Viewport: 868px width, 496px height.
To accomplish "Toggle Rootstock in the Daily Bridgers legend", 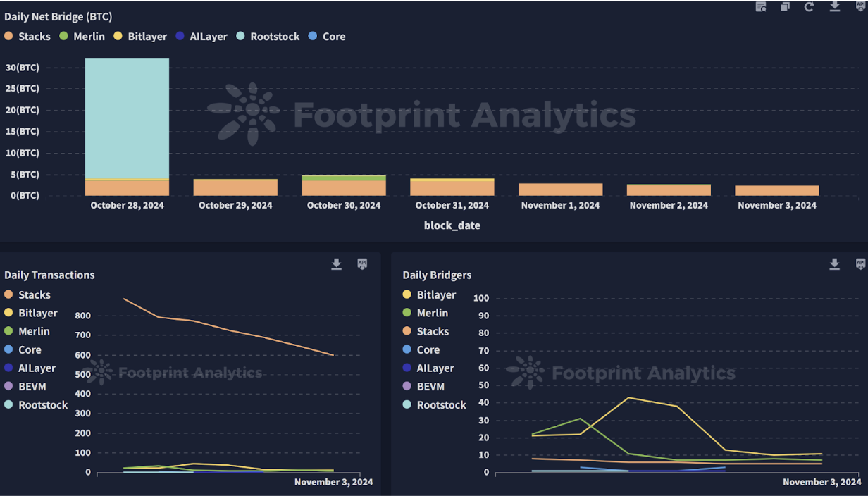I will coord(434,404).
